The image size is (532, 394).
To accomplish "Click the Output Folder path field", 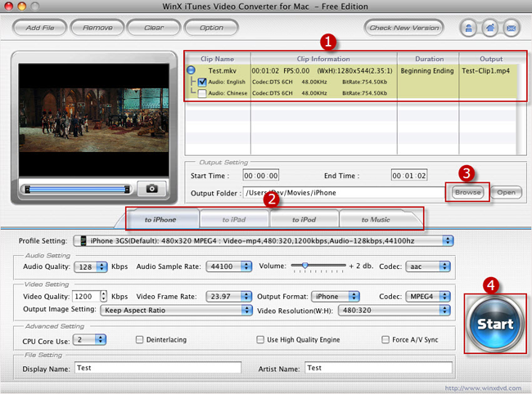I will [344, 193].
